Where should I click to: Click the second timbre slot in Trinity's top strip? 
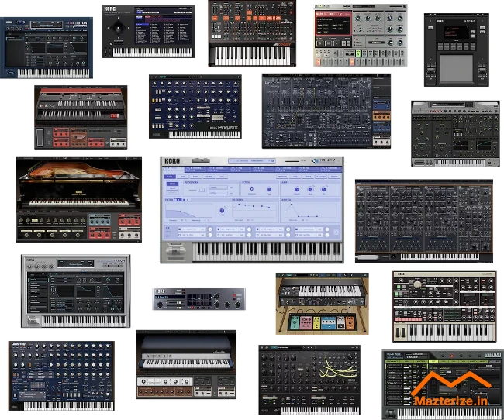196,169
